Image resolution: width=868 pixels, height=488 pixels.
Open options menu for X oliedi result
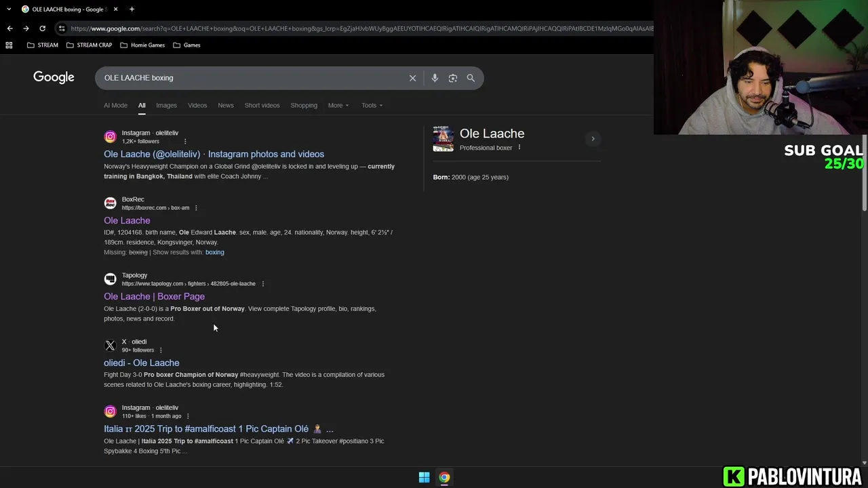point(161,350)
